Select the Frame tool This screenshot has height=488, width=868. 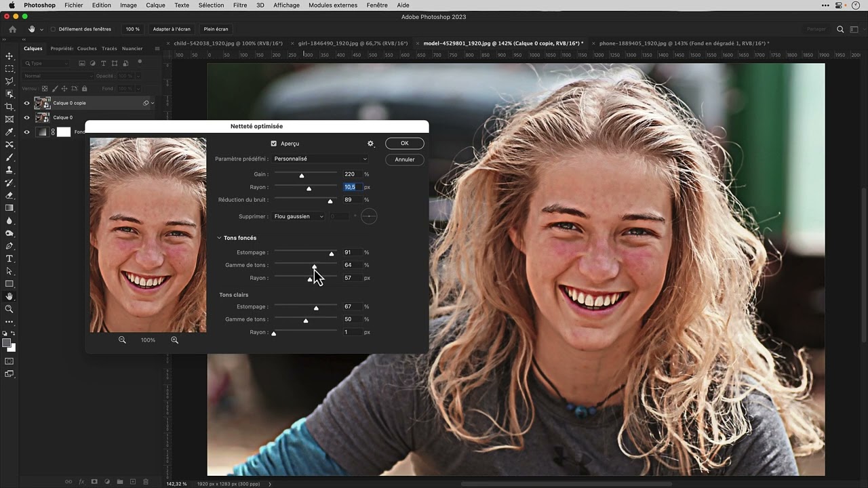(x=9, y=119)
